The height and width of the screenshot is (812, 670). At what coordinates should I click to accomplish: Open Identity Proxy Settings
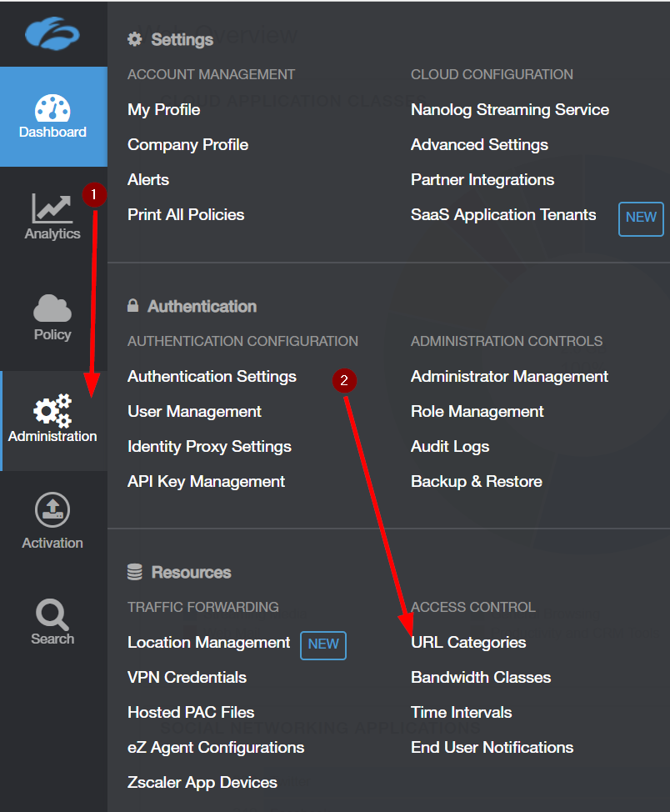coord(209,446)
